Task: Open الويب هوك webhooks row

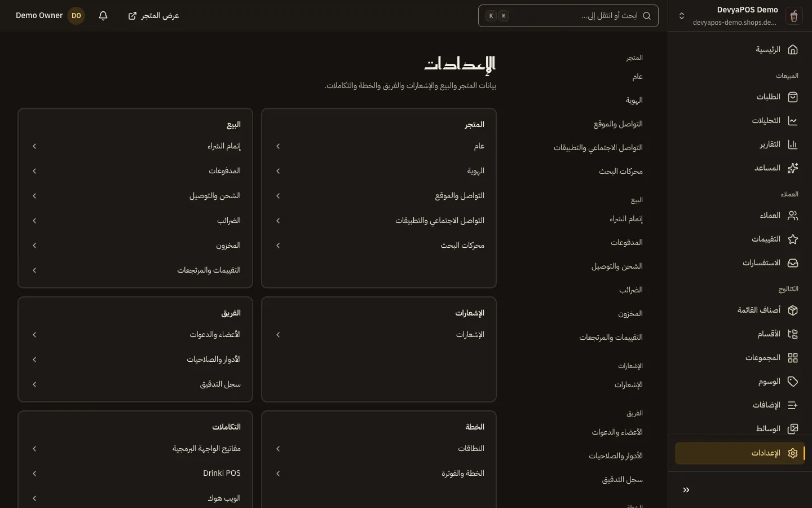Action: click(135, 498)
